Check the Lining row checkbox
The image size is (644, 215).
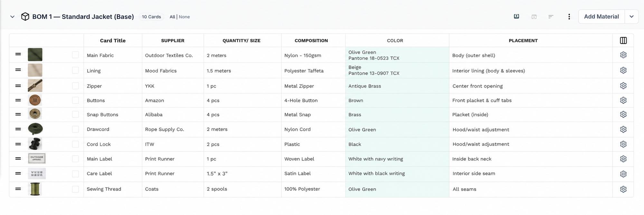tap(75, 70)
